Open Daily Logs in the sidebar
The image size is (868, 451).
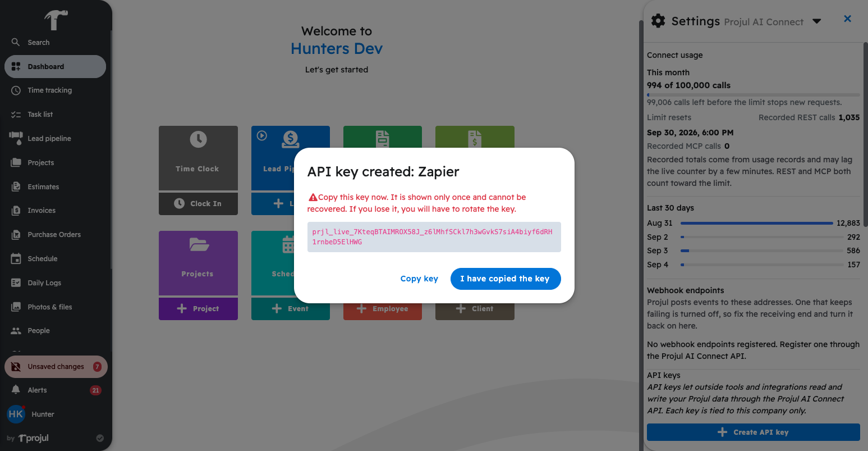tap(55, 283)
